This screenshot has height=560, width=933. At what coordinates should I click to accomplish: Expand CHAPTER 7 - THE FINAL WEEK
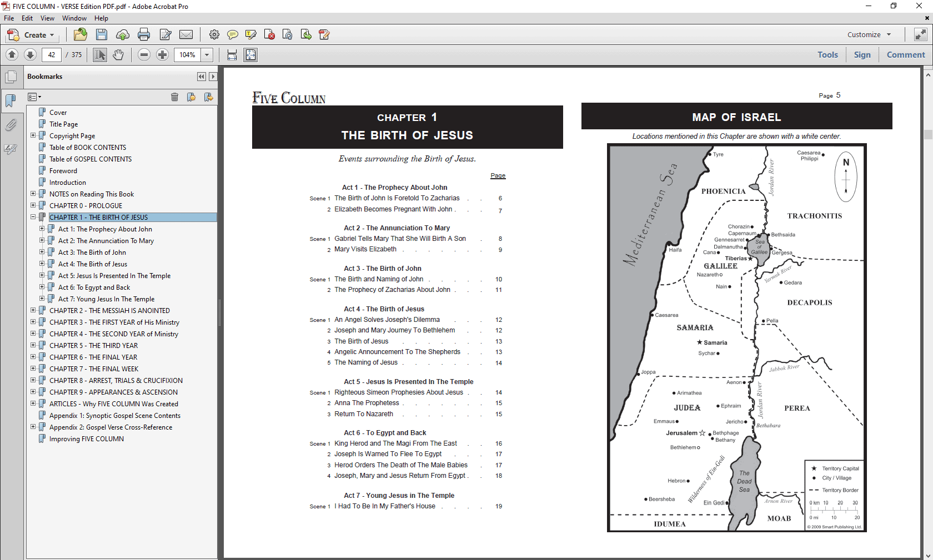pos(33,369)
